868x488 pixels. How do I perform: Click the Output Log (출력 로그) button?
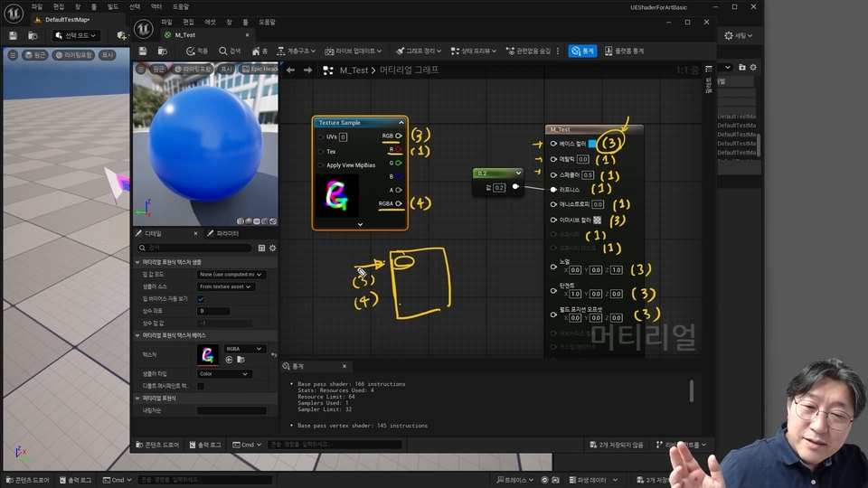point(204,445)
